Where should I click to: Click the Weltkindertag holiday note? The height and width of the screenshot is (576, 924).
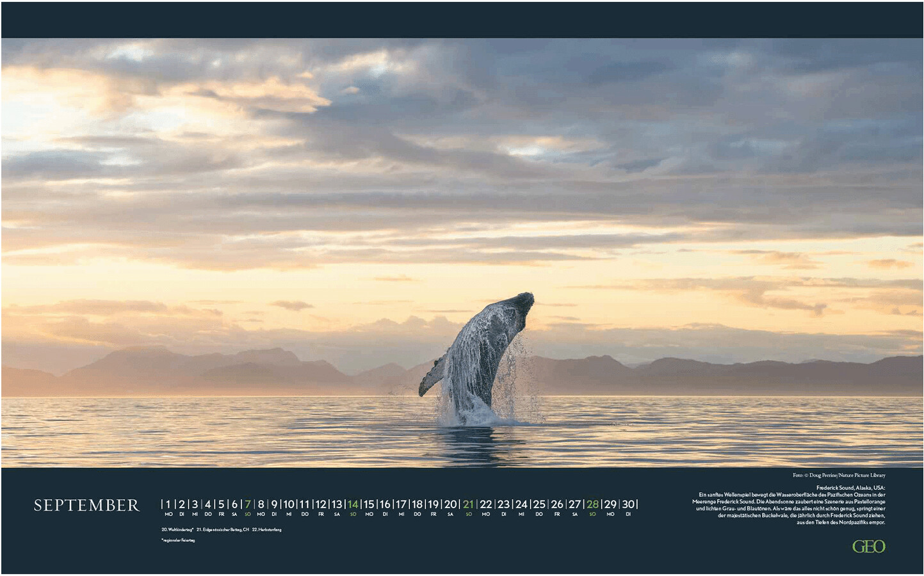pos(177,530)
